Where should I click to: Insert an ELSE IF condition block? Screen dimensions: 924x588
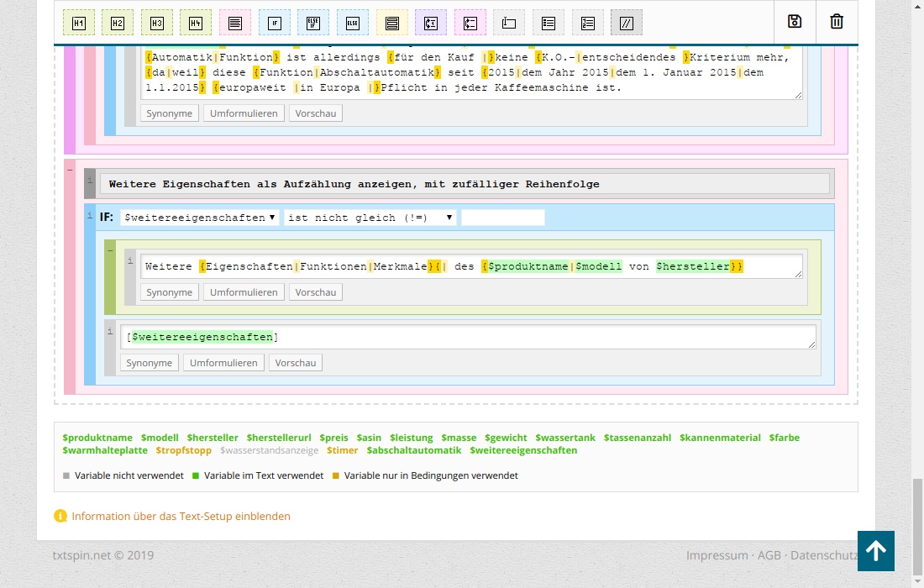coord(313,23)
